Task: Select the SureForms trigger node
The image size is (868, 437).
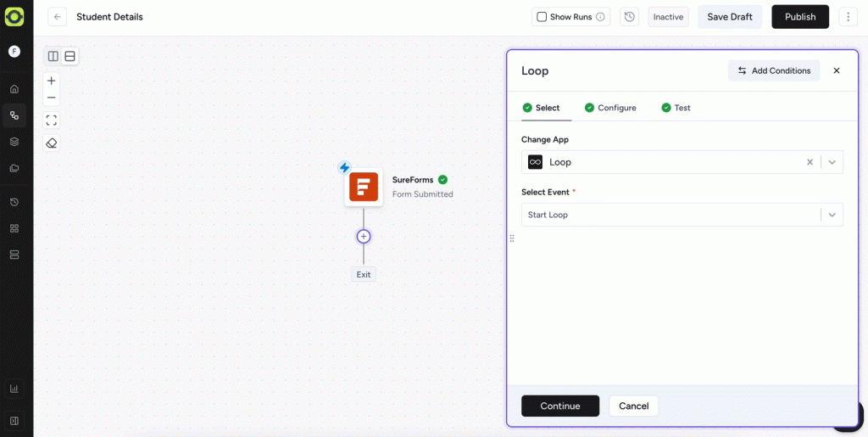Action: (364, 187)
